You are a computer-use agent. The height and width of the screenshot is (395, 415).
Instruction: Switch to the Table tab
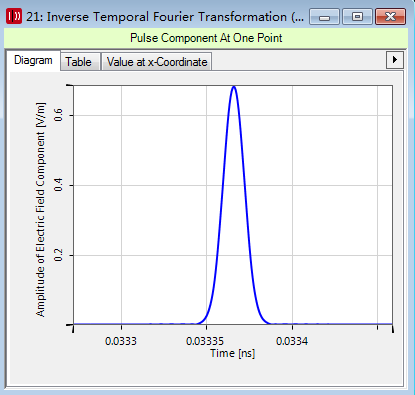pos(80,62)
